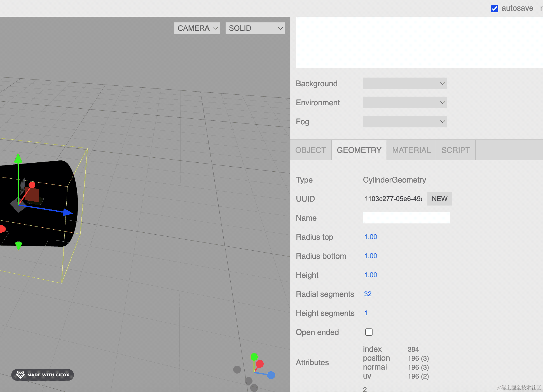The height and width of the screenshot is (392, 543).
Task: Switch to the OBJECT tab
Action: (x=311, y=150)
